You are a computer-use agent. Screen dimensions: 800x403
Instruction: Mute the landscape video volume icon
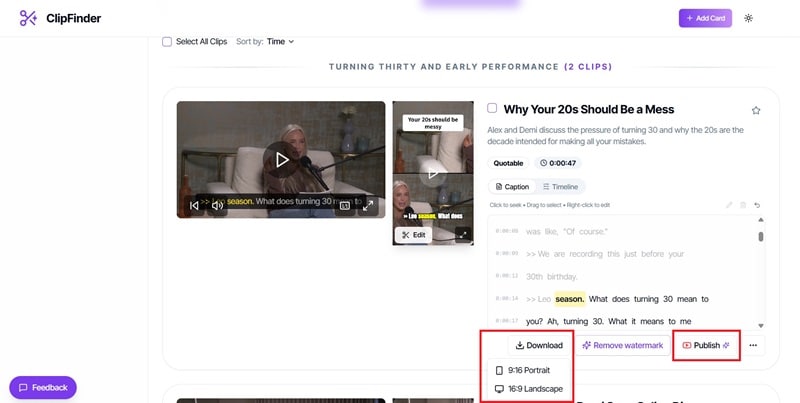tap(217, 205)
